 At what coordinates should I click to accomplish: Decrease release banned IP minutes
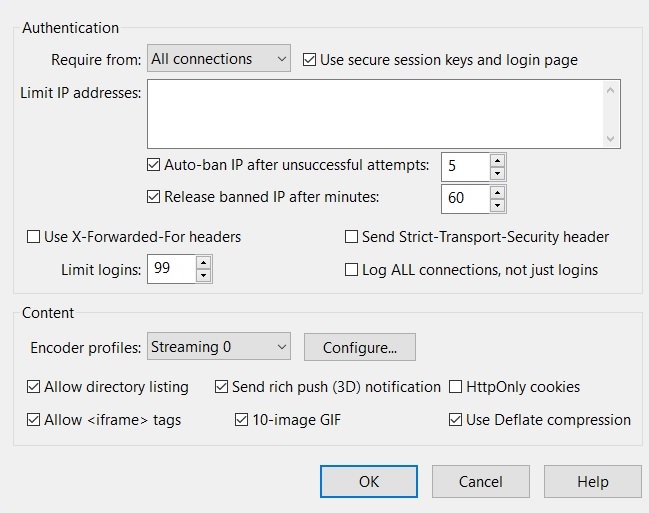(x=498, y=204)
